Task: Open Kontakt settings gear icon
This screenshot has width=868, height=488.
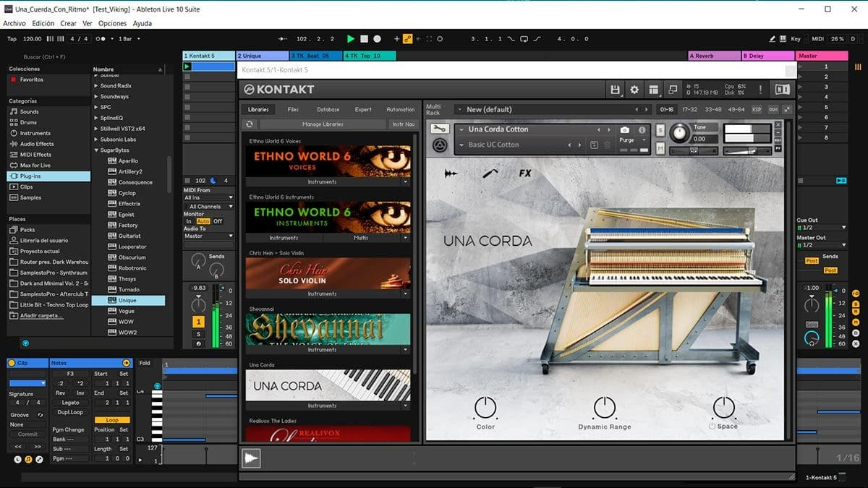Action: 634,90
